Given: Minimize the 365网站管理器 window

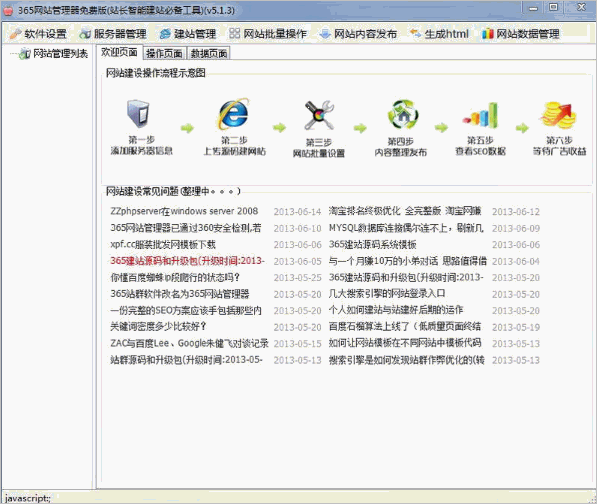Looking at the screenshot, I should pos(533,8).
